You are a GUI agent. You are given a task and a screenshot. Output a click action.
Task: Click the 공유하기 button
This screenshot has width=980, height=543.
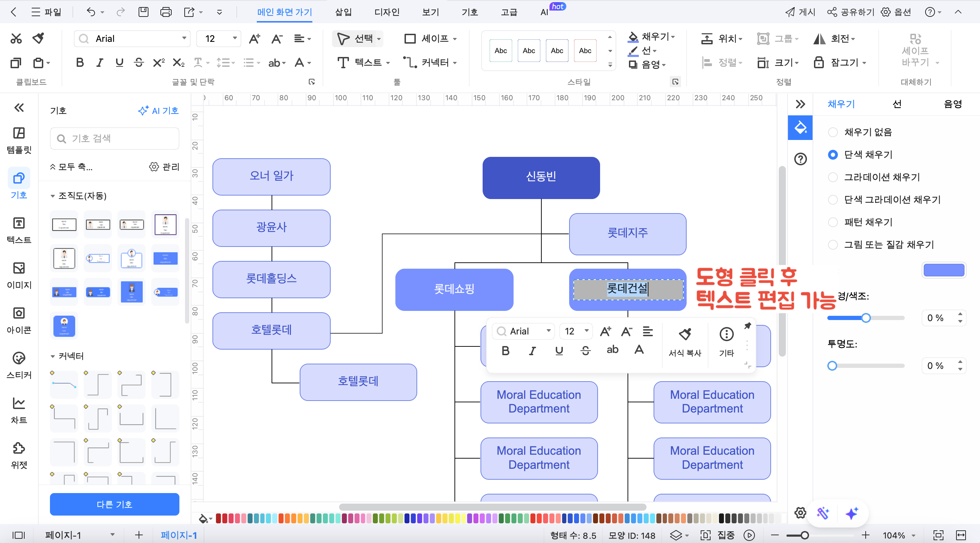pyautogui.click(x=851, y=12)
